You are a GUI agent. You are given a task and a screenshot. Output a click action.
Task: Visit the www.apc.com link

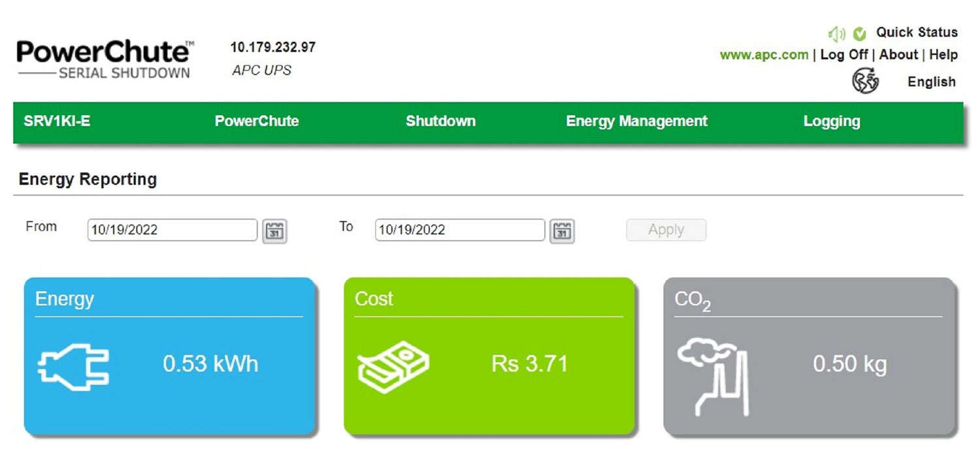pos(764,56)
